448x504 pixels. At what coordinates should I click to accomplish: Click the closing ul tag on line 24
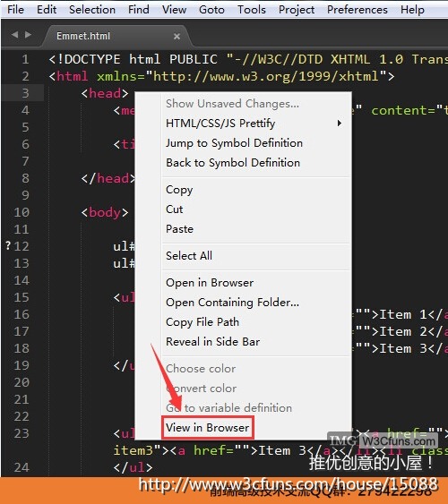(x=133, y=467)
